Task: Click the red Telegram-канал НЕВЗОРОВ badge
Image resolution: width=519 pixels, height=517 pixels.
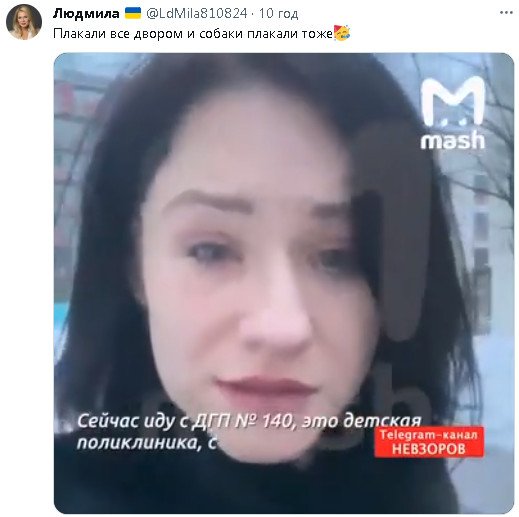Action: point(429,442)
